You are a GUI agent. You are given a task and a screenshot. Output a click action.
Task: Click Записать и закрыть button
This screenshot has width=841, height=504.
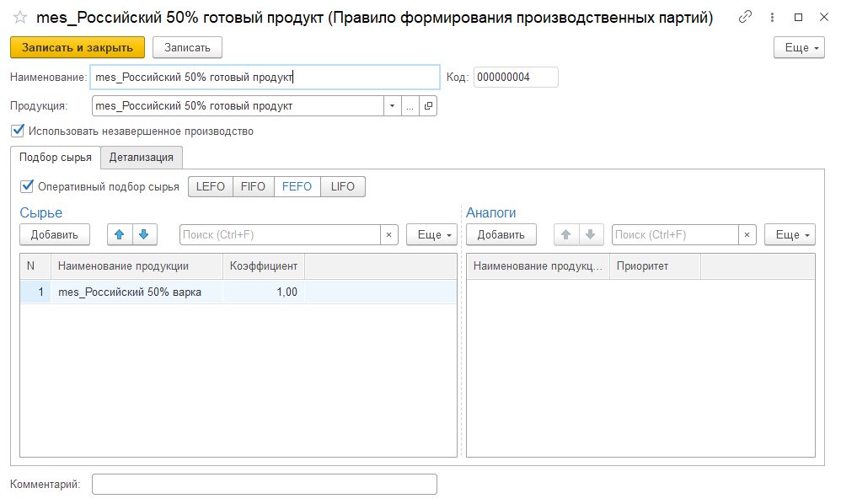point(78,48)
